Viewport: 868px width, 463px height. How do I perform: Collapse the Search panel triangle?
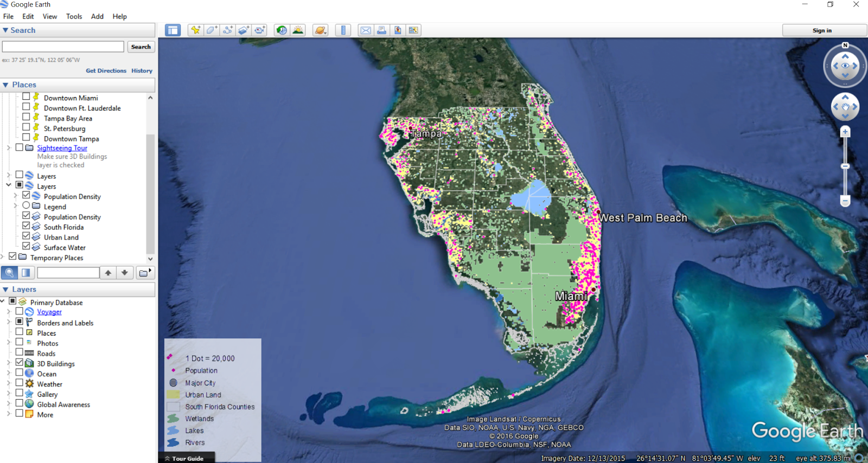[5, 30]
